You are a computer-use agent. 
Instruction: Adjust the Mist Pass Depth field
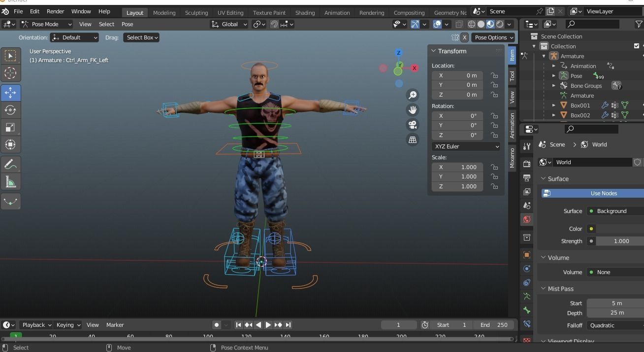click(x=615, y=313)
